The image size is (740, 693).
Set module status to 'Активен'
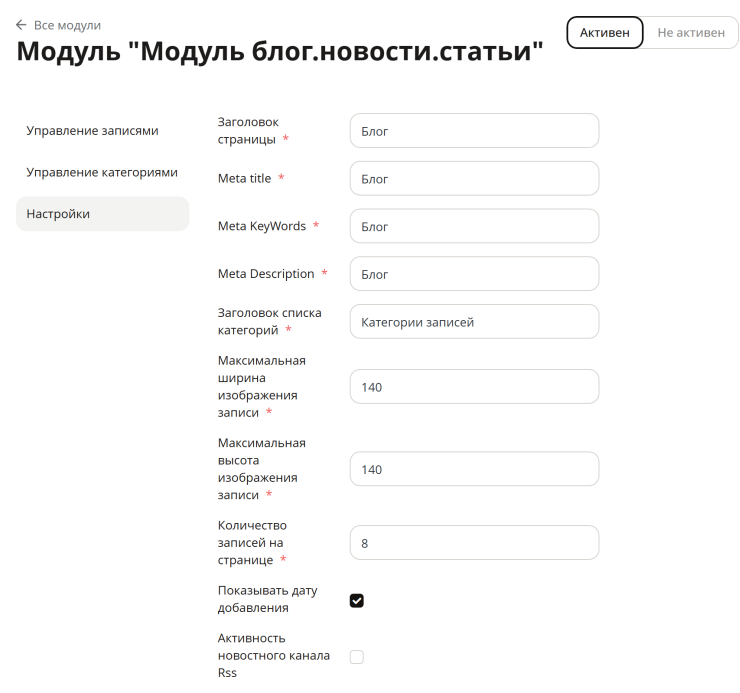click(605, 33)
